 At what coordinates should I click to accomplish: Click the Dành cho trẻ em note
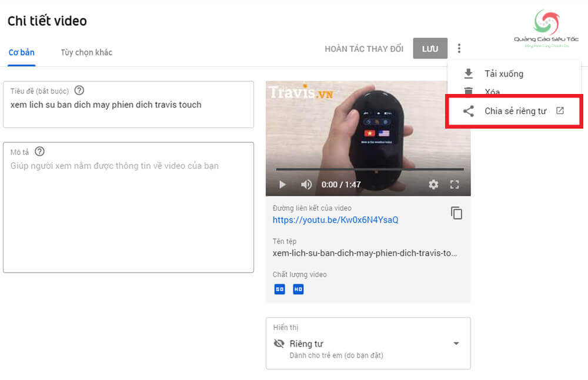[x=336, y=355]
